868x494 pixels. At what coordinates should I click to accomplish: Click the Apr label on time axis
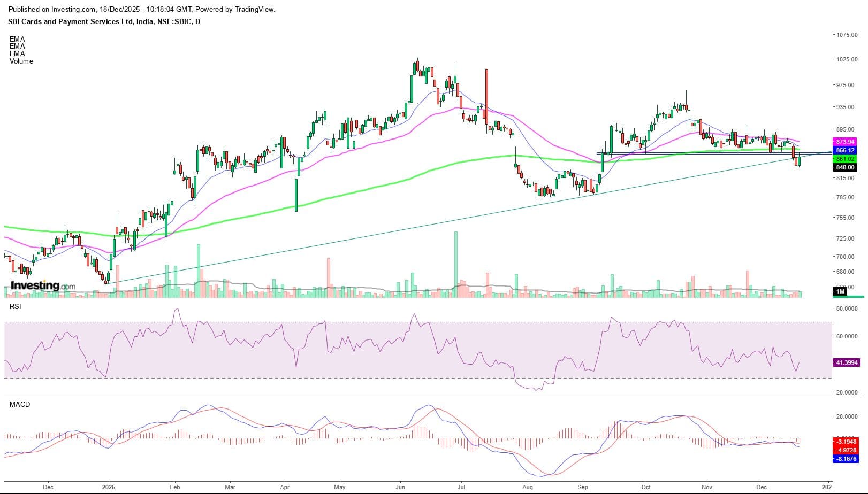coord(285,487)
